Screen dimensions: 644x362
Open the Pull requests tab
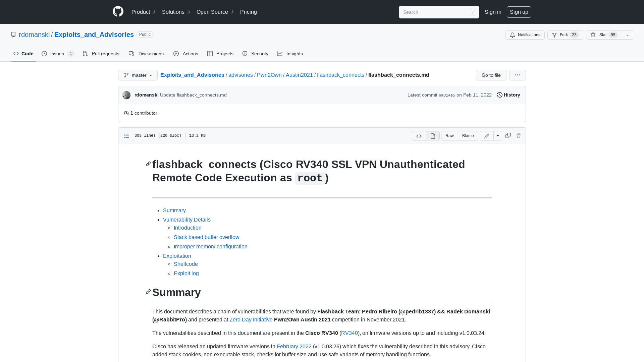[101, 54]
